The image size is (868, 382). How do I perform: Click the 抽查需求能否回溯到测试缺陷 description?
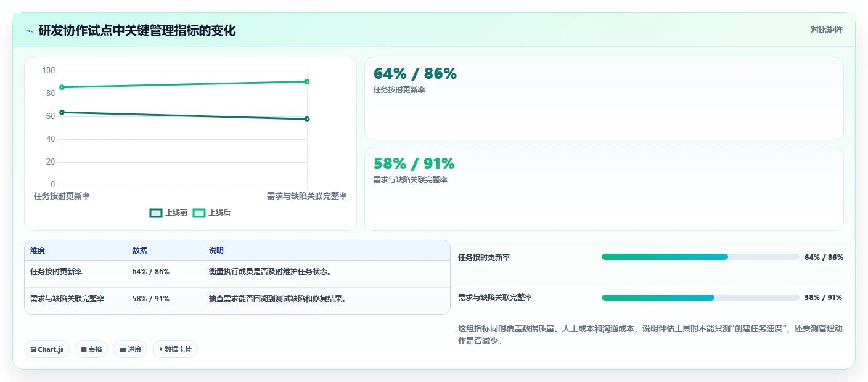click(x=277, y=299)
